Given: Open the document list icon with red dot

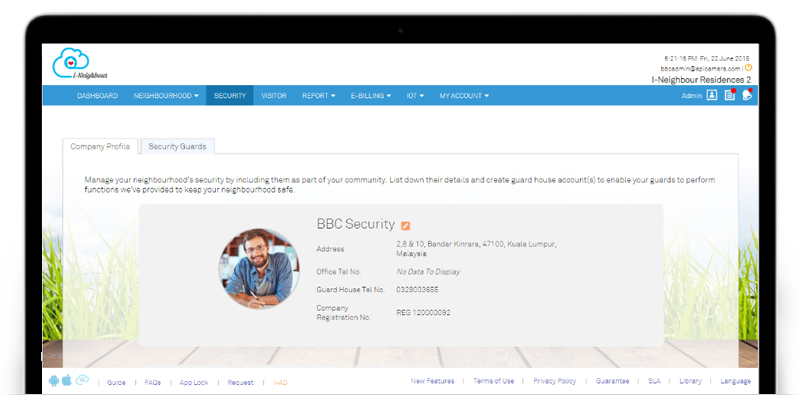Looking at the screenshot, I should (730, 95).
